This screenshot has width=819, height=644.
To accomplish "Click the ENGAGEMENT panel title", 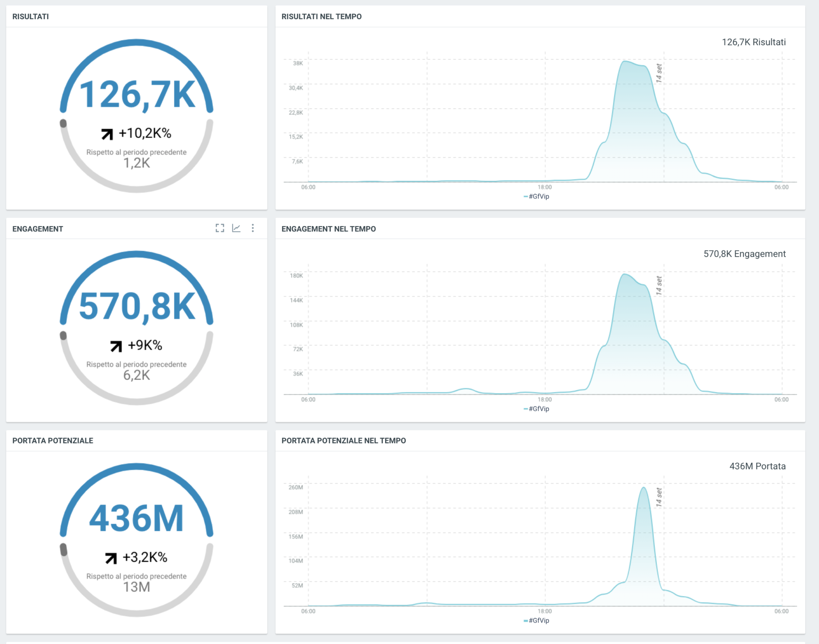I will point(38,229).
